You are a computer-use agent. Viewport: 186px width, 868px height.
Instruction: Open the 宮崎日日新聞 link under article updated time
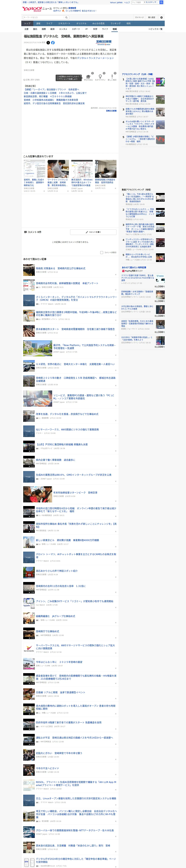(111, 111)
